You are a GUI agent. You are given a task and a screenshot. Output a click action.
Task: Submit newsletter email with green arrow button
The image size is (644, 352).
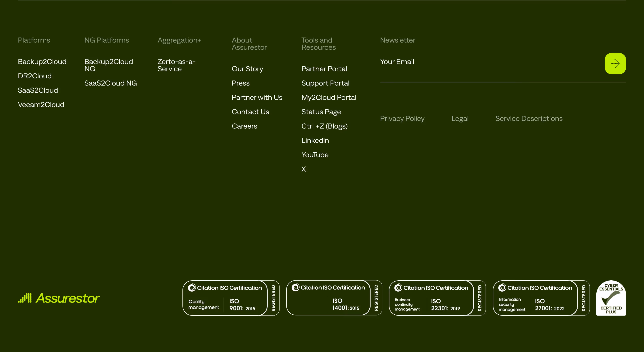[x=615, y=64]
